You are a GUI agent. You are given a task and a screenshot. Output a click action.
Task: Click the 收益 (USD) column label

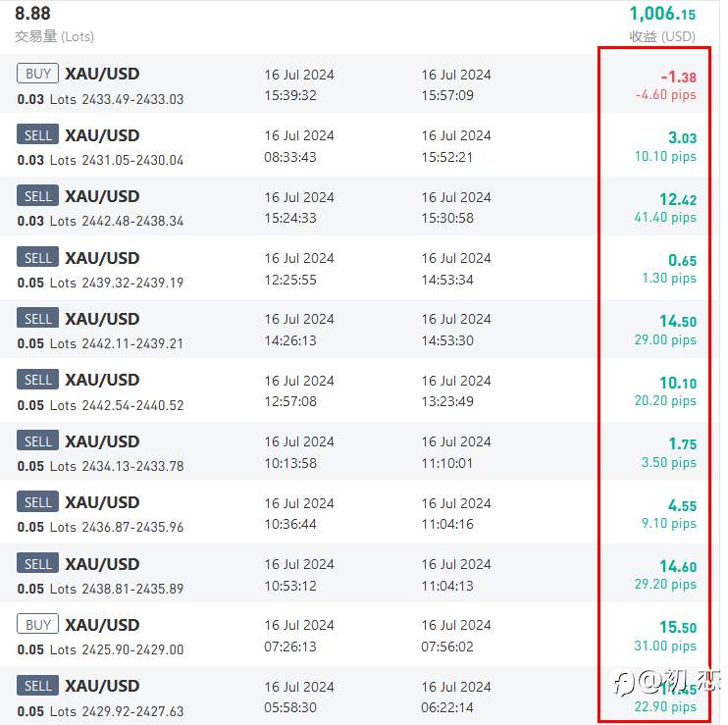pos(662,36)
